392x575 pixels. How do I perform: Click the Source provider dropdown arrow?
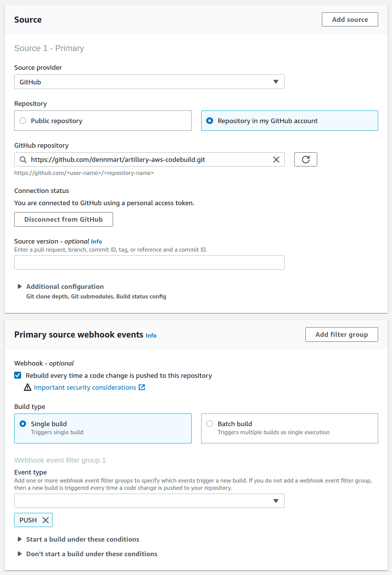[276, 82]
